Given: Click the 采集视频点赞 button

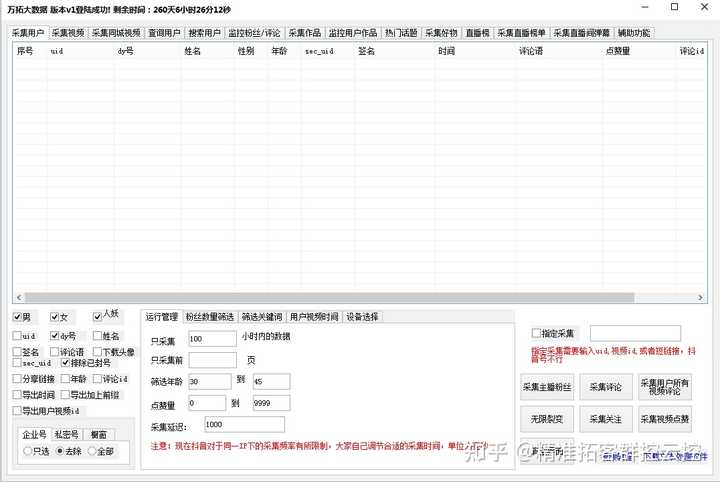Looking at the screenshot, I should tap(664, 419).
